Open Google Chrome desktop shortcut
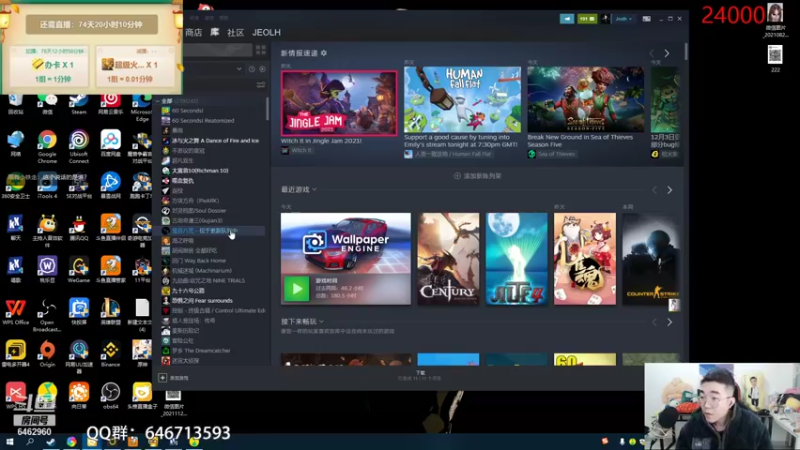800x450 pixels. [x=47, y=146]
